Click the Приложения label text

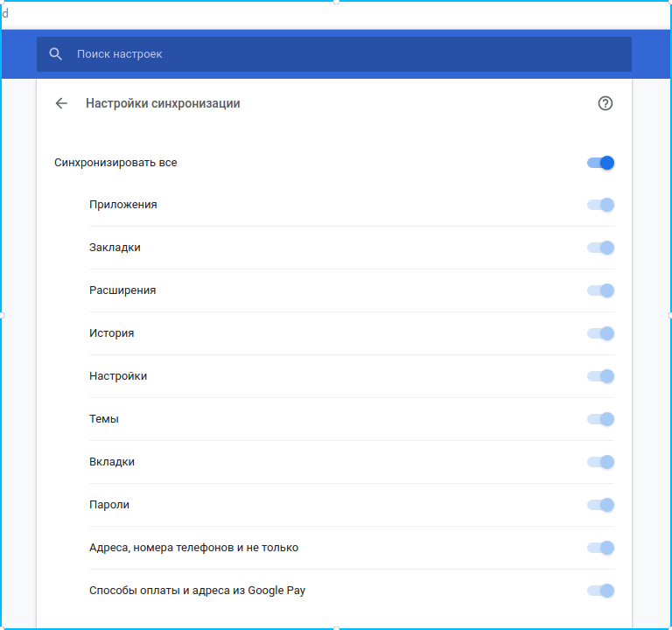(123, 205)
